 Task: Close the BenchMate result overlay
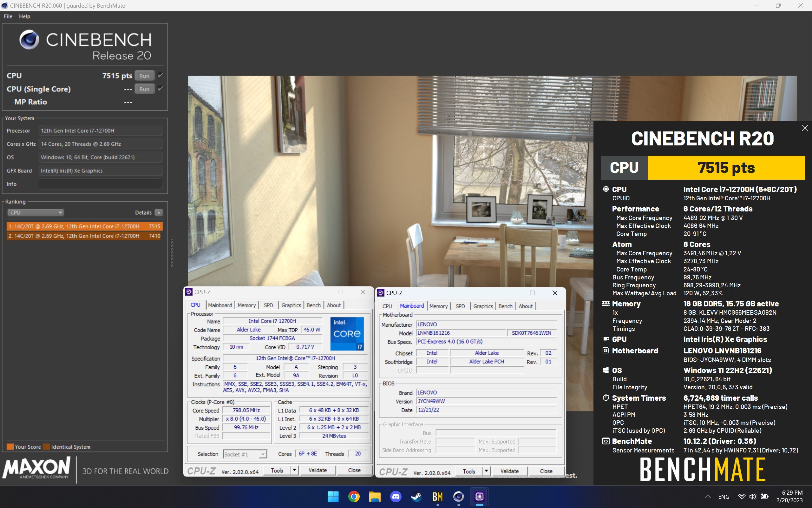tap(804, 128)
